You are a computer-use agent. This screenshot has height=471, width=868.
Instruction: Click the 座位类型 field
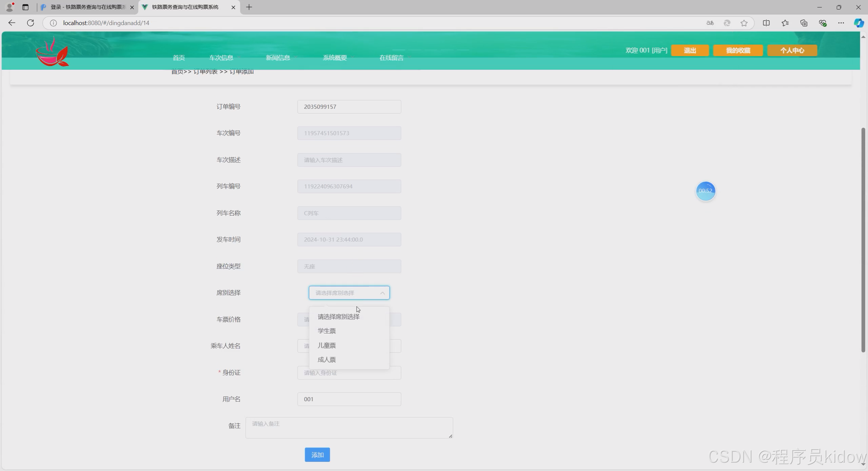tap(349, 266)
